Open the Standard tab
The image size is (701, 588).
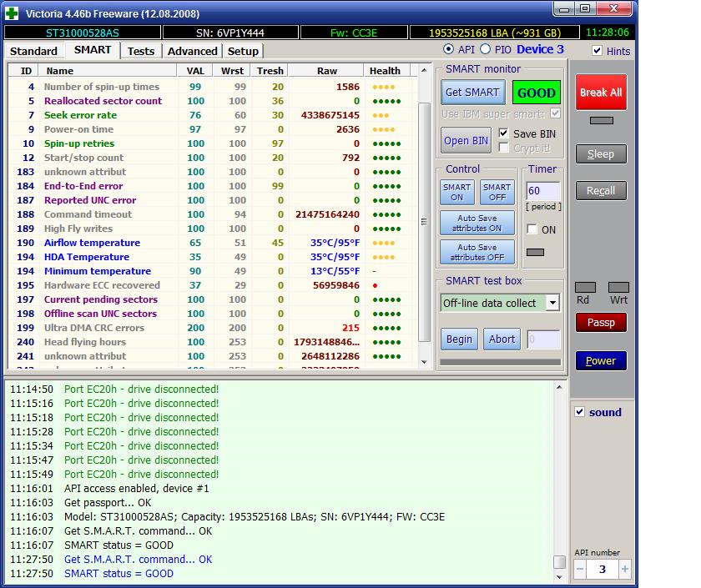(x=33, y=52)
